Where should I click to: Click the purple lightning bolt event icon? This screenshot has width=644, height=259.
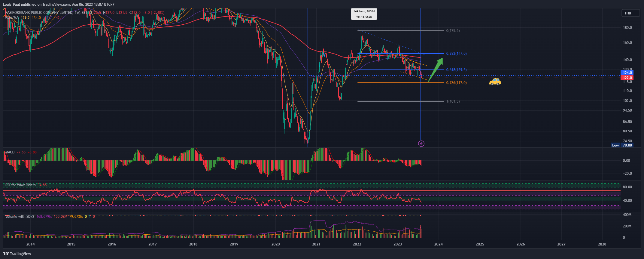[421, 144]
